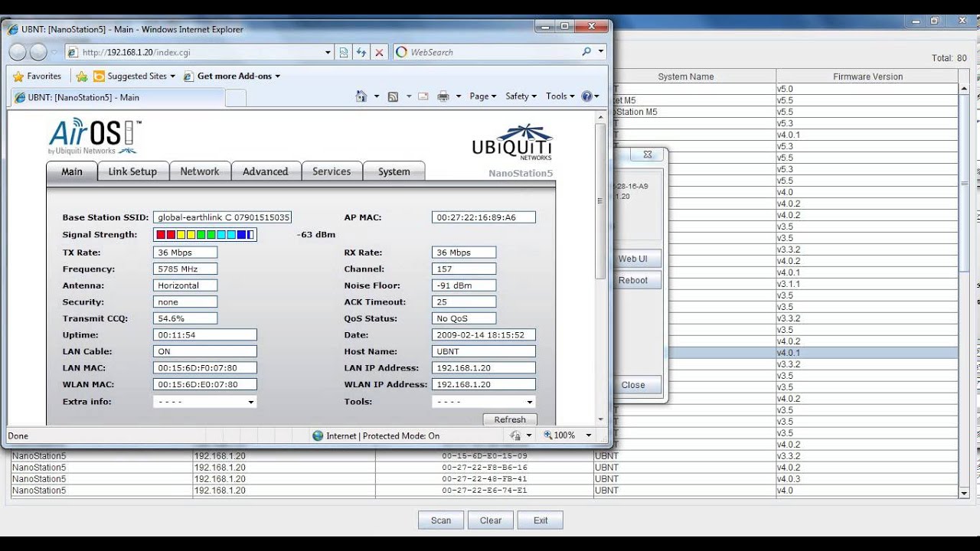Click the RSS Feeds icon
This screenshot has height=551, width=980.
click(x=393, y=96)
